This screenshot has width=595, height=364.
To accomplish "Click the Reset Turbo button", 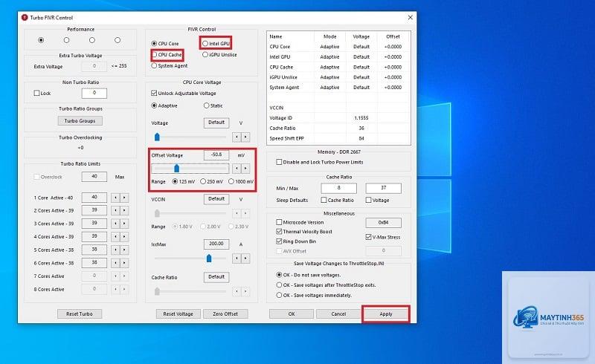I will [80, 314].
